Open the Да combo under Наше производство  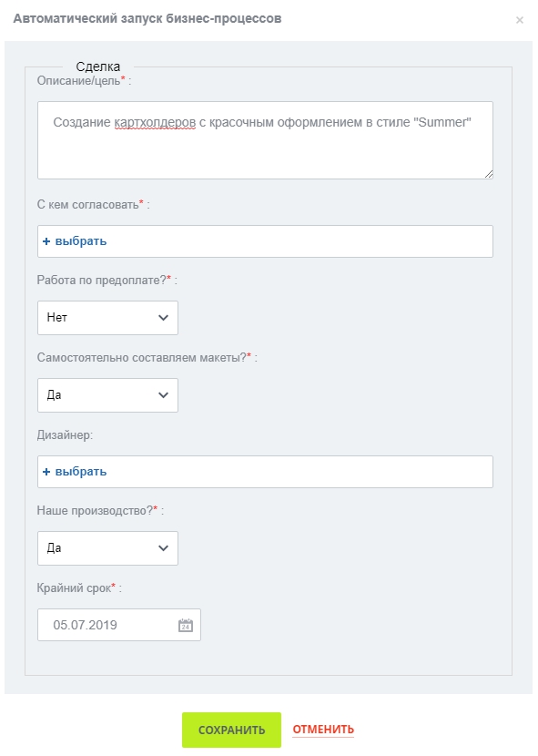click(x=107, y=548)
